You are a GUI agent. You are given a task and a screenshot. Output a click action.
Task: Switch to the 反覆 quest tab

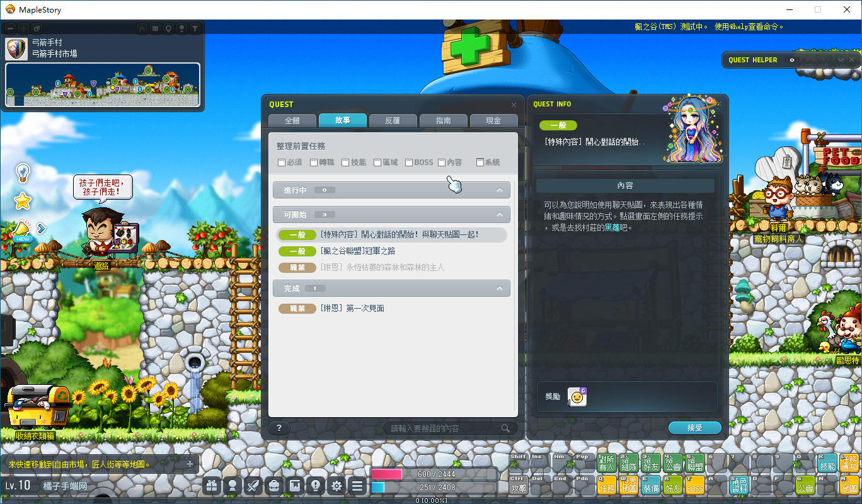[393, 120]
